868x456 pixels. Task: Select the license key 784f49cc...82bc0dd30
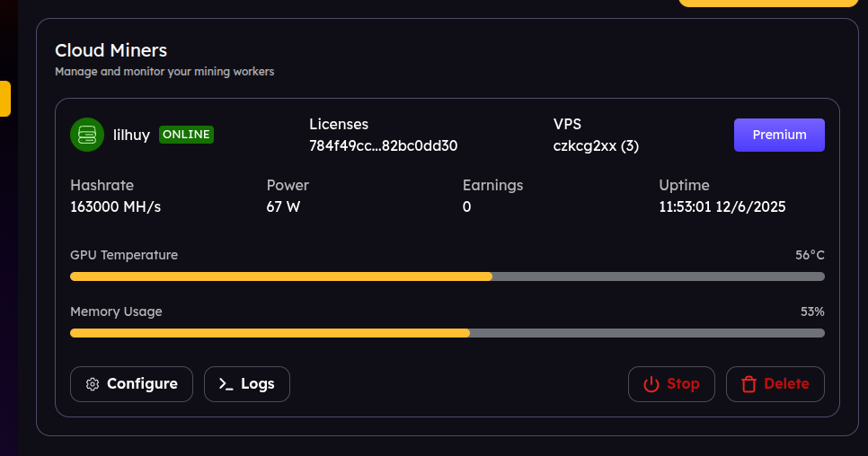point(384,145)
